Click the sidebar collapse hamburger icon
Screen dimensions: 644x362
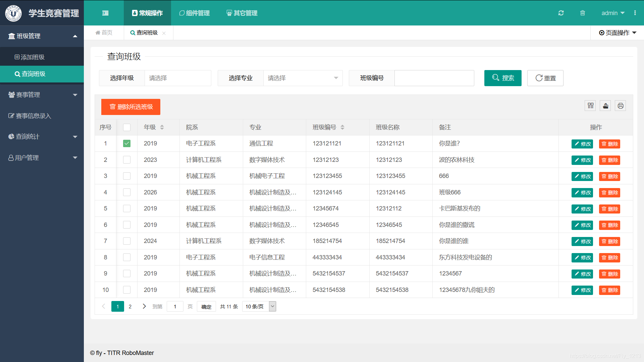click(x=105, y=13)
